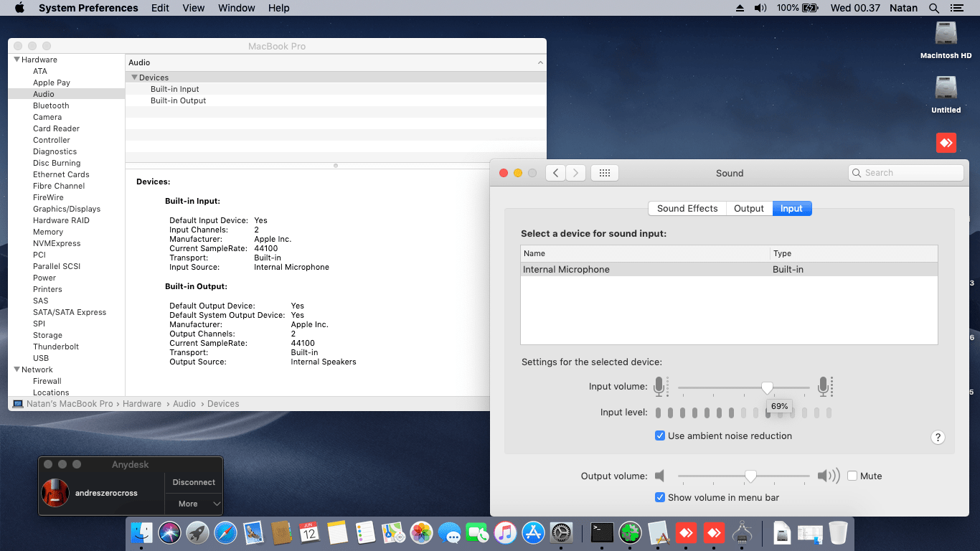Open the System Preferences app menu
The width and height of the screenshot is (980, 551).
click(88, 8)
